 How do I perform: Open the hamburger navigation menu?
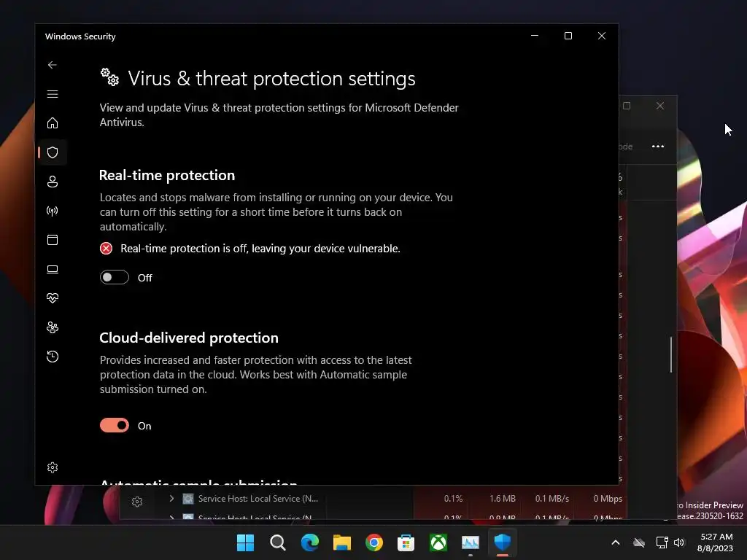point(53,94)
